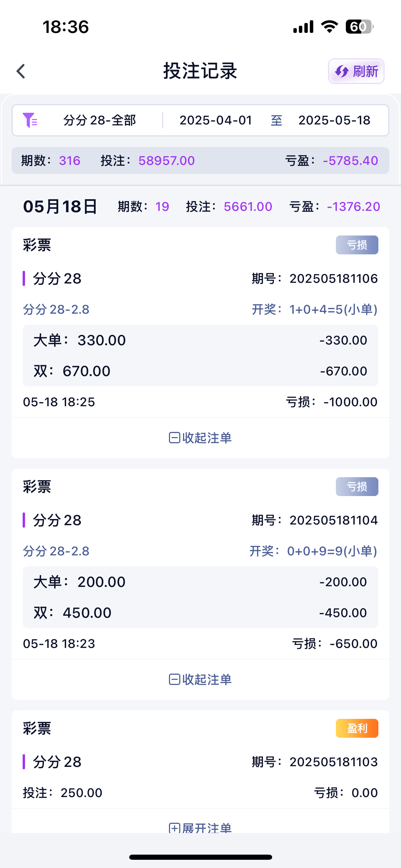Tap the Wi-Fi status icon
The image size is (401, 868).
click(329, 27)
